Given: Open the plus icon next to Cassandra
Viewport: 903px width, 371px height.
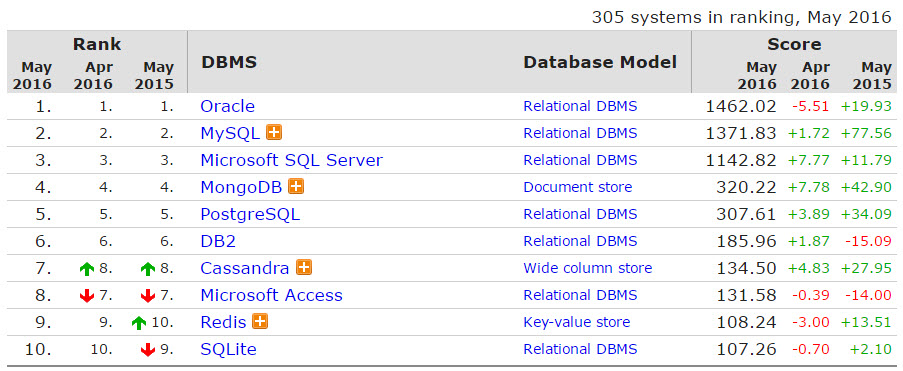Looking at the screenshot, I should [x=304, y=268].
